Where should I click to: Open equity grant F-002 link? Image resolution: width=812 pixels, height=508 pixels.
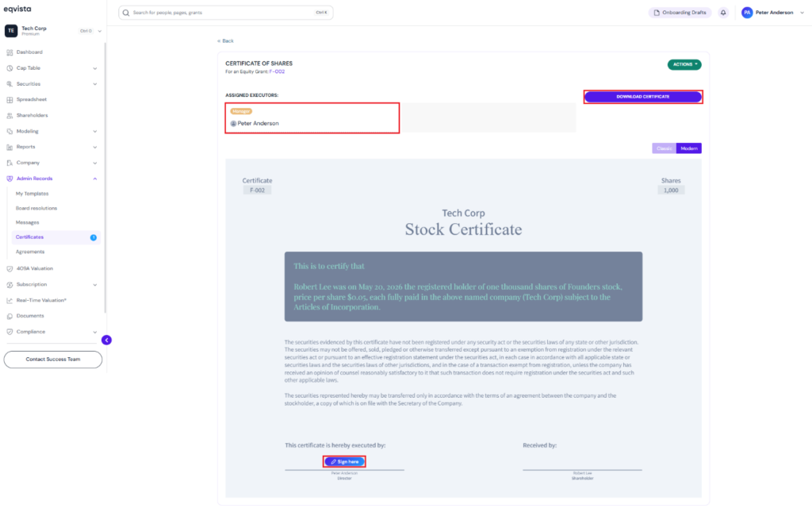(x=277, y=71)
